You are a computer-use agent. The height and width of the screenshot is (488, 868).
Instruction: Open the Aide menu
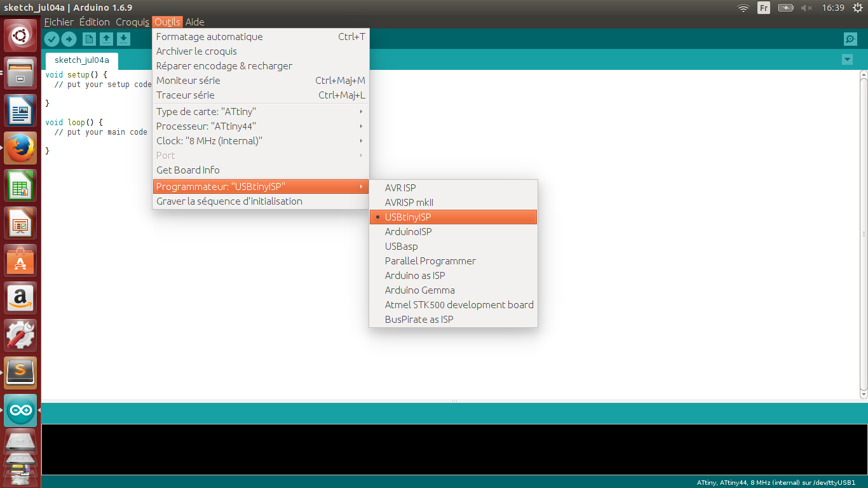pyautogui.click(x=194, y=22)
